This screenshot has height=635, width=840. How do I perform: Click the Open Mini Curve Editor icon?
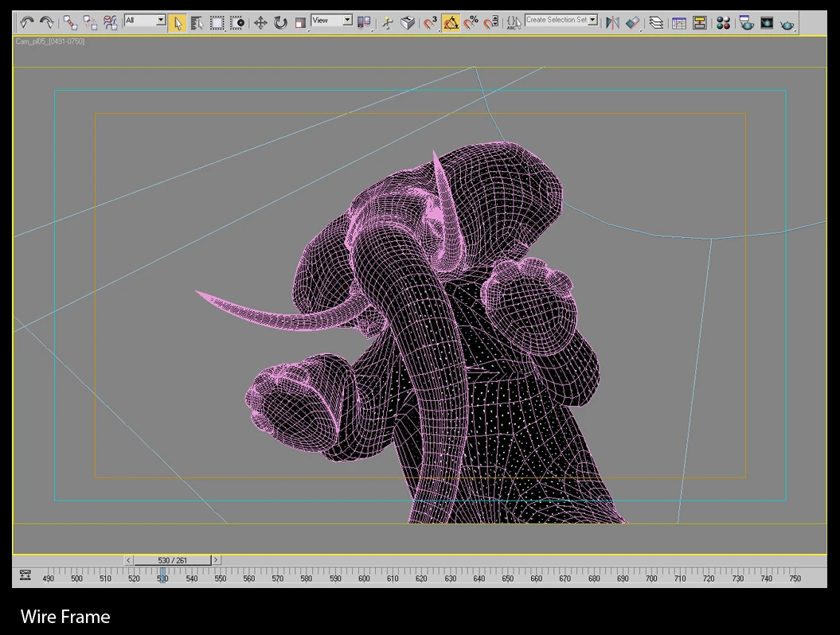click(x=25, y=575)
